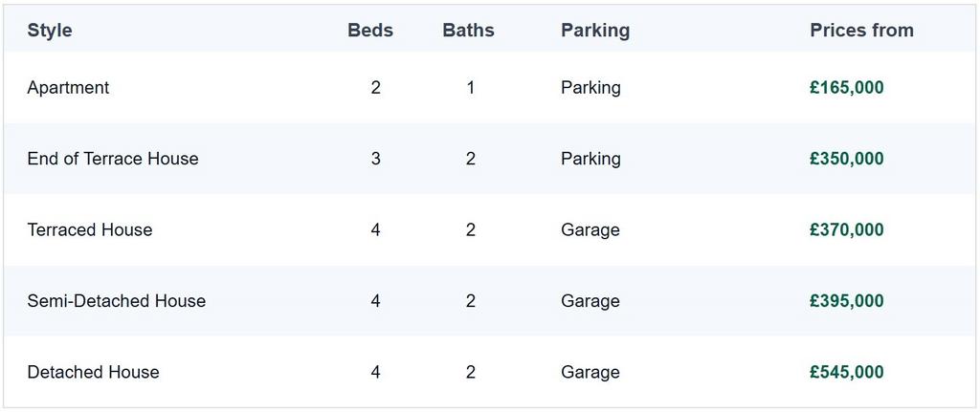Choose the Semi-Detached House row

pos(489,301)
